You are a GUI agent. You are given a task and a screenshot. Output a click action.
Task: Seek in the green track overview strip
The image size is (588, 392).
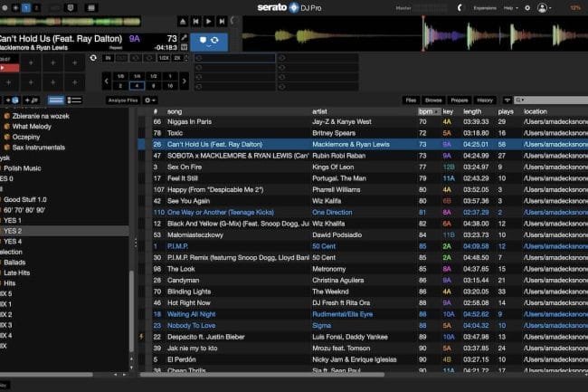click(71, 22)
